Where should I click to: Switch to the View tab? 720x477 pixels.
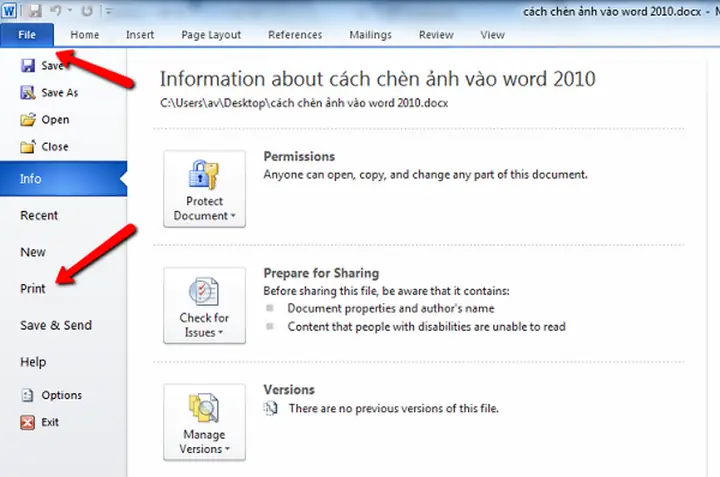[x=493, y=35]
